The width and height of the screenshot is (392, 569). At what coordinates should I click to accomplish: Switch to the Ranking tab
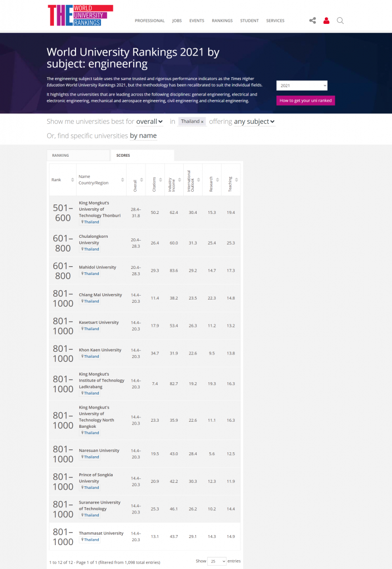[78, 156]
